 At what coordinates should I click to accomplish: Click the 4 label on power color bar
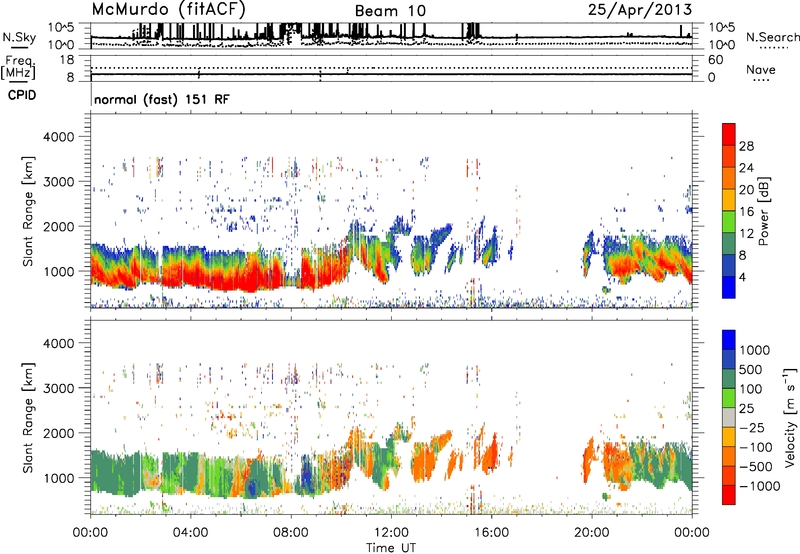742,277
